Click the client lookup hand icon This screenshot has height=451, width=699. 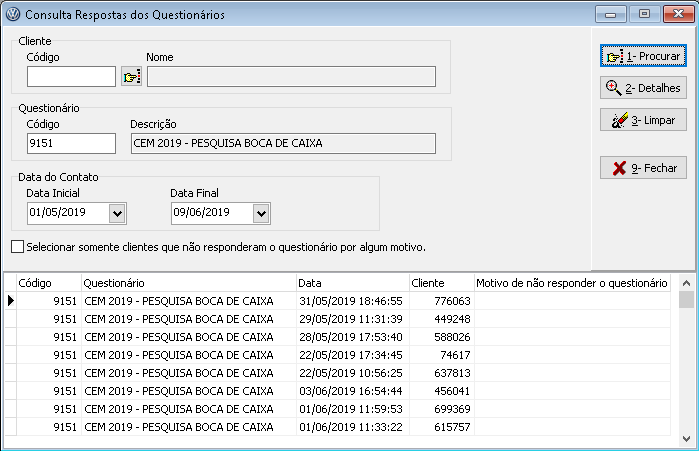pos(132,77)
